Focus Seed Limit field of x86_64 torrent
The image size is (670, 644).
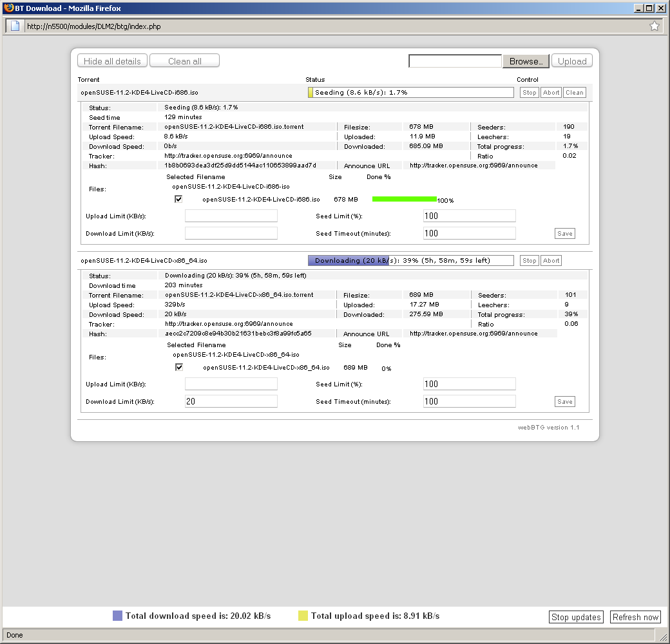[470, 384]
